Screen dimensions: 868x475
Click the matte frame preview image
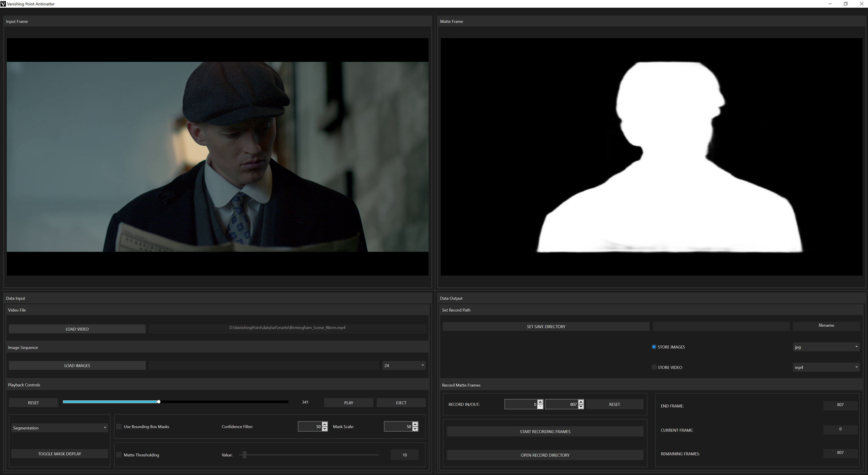click(651, 157)
